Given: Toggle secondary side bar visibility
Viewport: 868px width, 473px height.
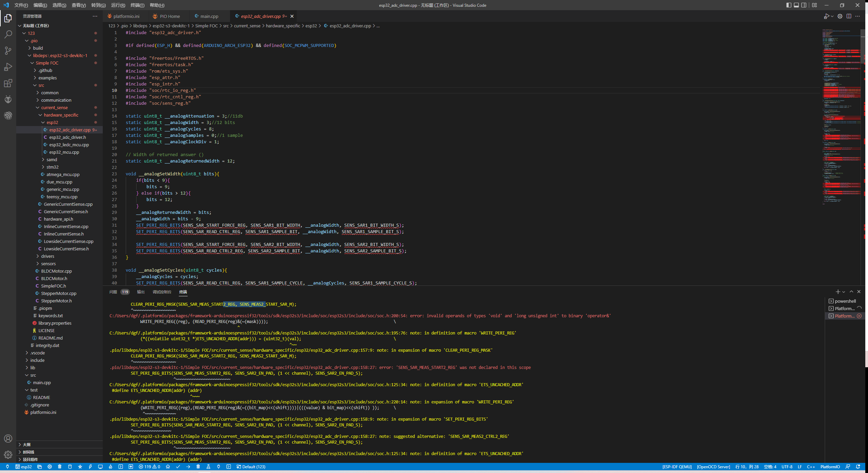Looking at the screenshot, I should pyautogui.click(x=804, y=5).
